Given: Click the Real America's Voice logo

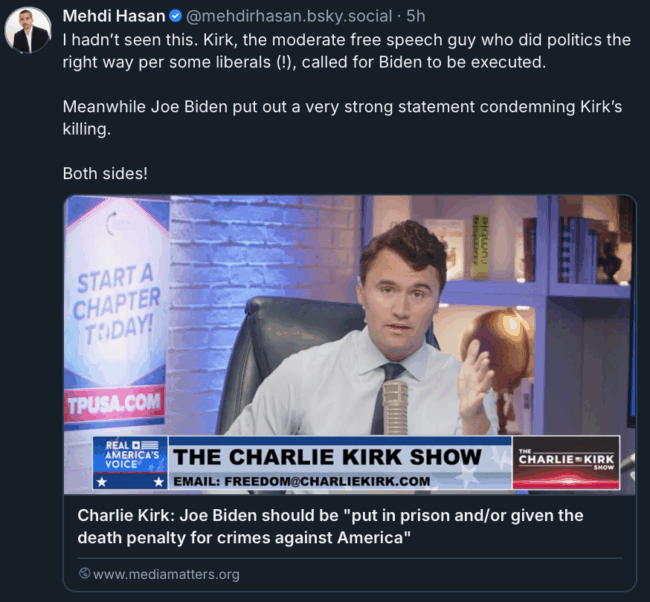Looking at the screenshot, I should tap(130, 463).
